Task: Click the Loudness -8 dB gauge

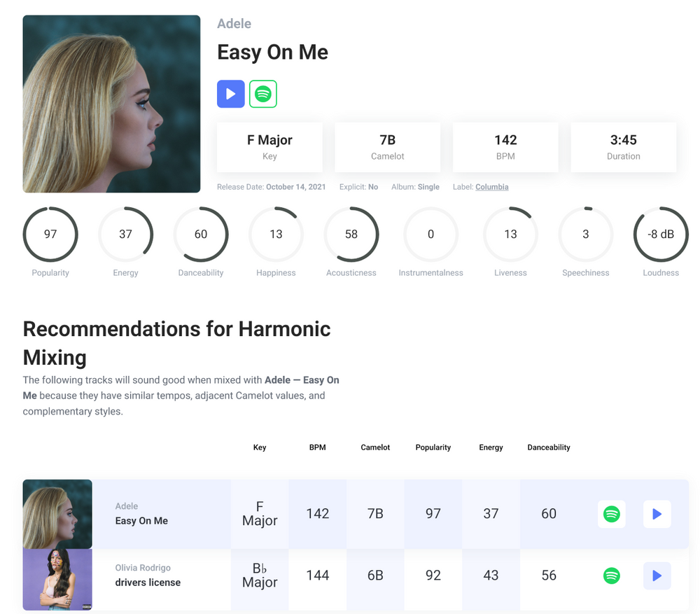Action: tap(661, 235)
